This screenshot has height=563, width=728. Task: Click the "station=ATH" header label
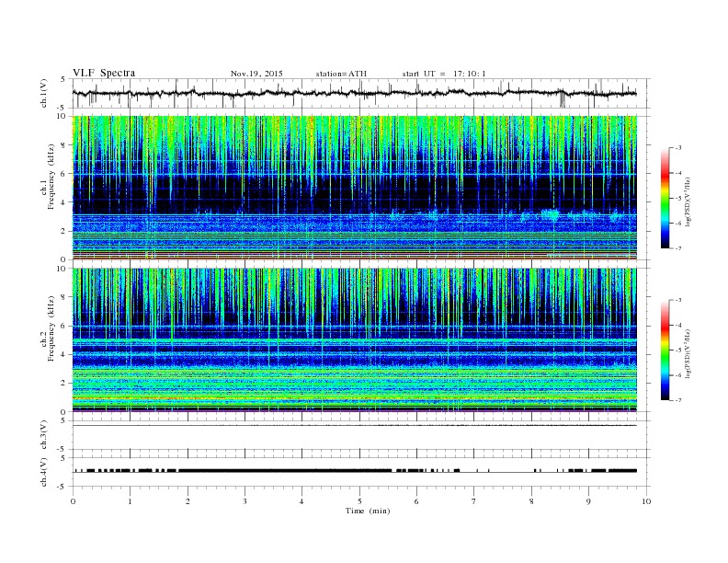(341, 74)
